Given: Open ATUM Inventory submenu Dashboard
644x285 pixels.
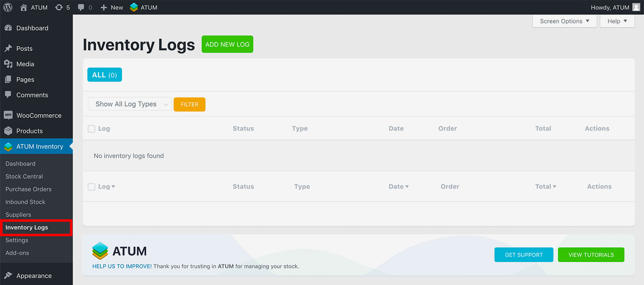Looking at the screenshot, I should tap(20, 164).
